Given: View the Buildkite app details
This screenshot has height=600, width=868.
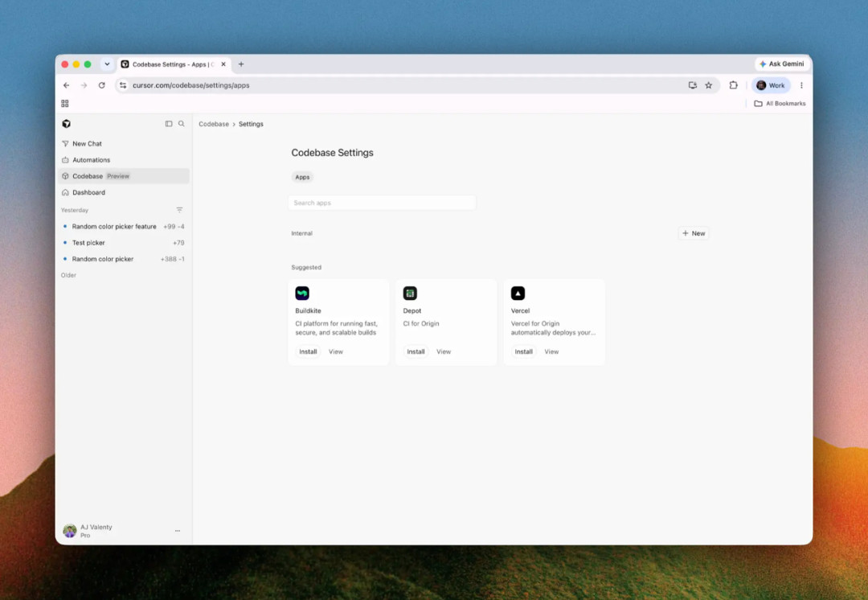Looking at the screenshot, I should 336,351.
